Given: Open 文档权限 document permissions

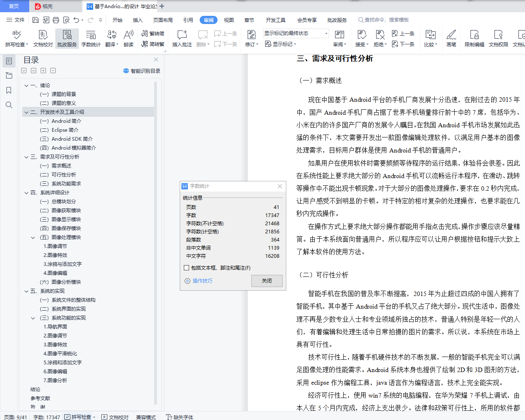Looking at the screenshot, I should pyautogui.click(x=499, y=39).
